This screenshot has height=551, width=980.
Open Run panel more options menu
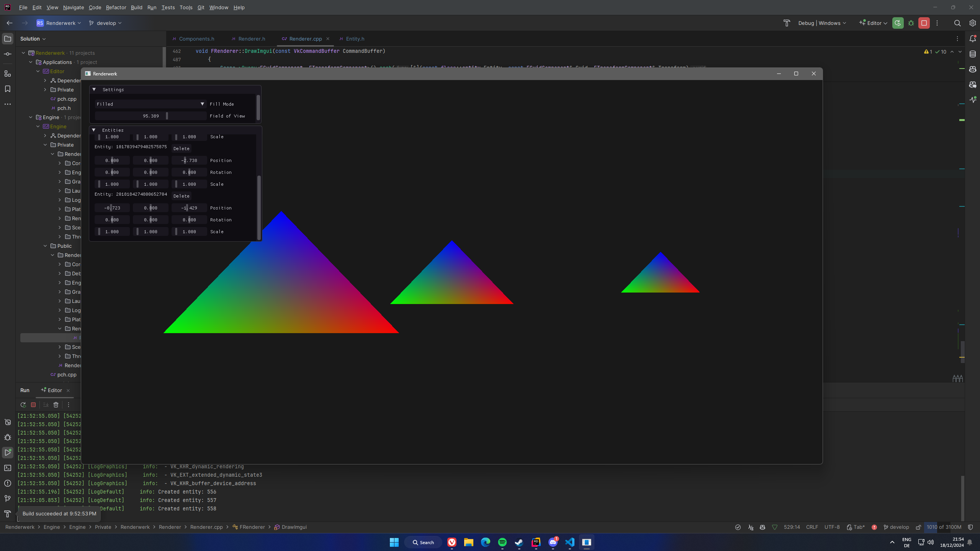point(69,405)
